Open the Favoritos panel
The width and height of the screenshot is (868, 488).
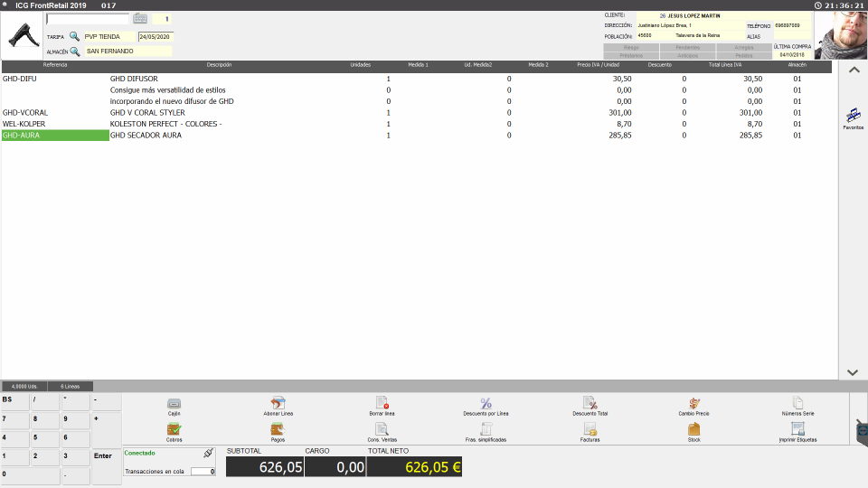[x=853, y=118]
